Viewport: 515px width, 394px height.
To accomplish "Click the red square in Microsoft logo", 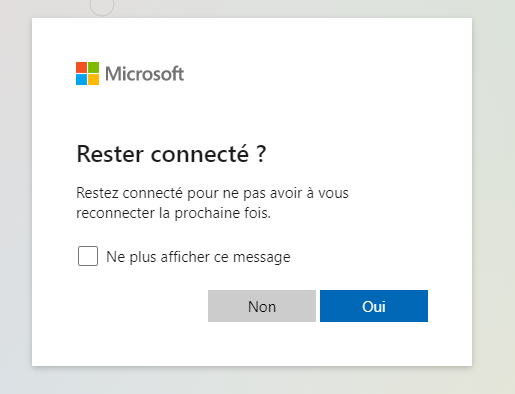I will (x=81, y=67).
